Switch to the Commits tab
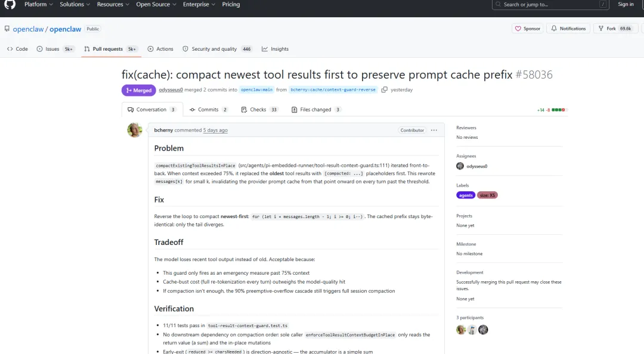 pyautogui.click(x=208, y=110)
